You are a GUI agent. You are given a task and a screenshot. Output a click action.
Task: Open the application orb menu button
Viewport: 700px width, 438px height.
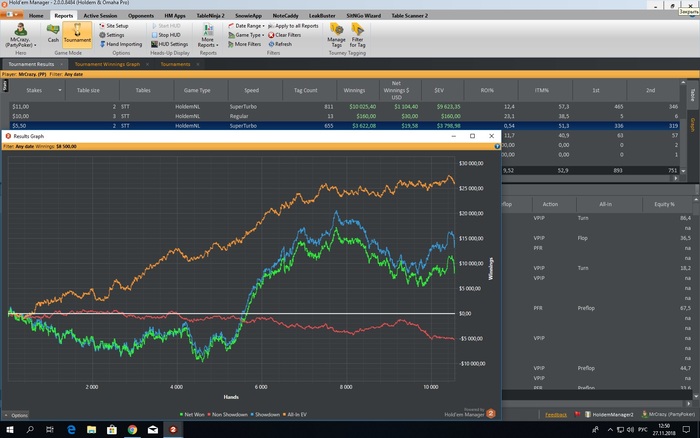click(11, 14)
